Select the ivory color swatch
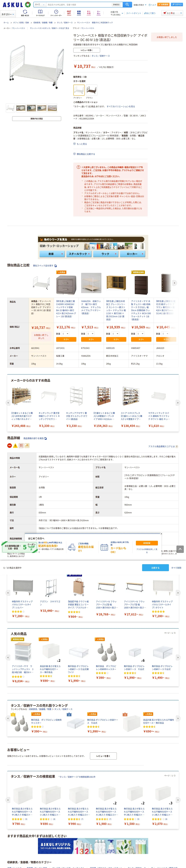This screenshot has height=868, width=186. click(x=79, y=90)
